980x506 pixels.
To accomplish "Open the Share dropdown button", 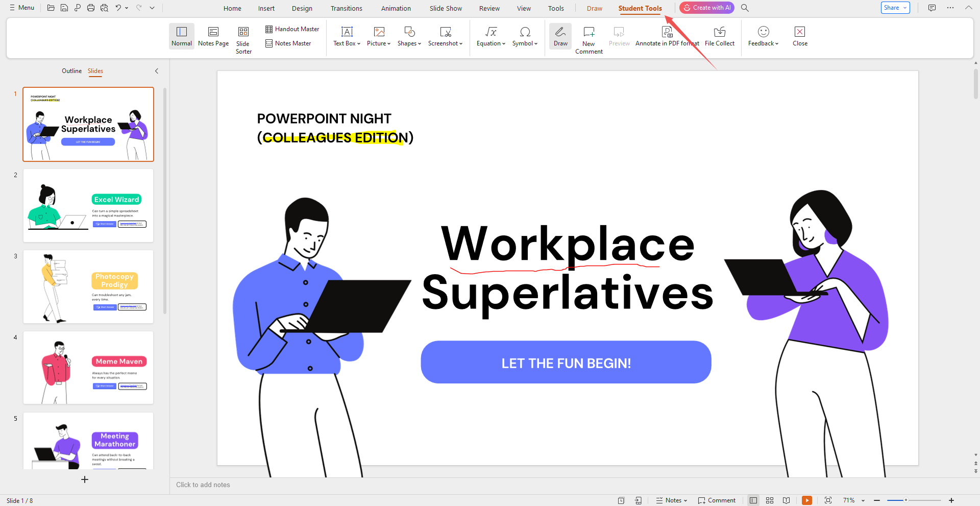I will coord(895,7).
